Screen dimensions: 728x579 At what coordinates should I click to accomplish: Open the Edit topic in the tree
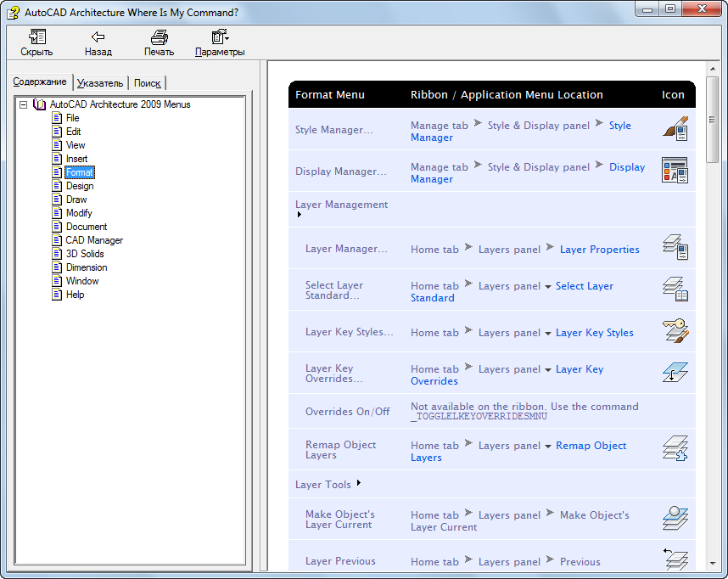coord(73,132)
